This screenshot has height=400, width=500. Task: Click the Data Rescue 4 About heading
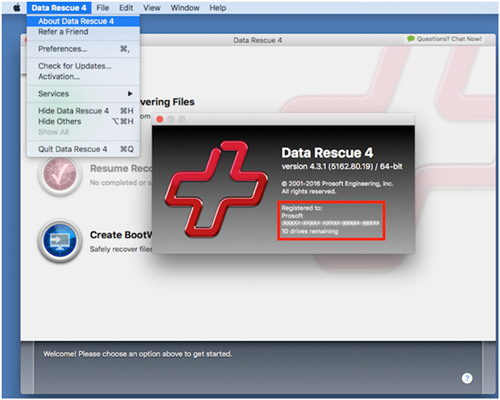coord(327,153)
